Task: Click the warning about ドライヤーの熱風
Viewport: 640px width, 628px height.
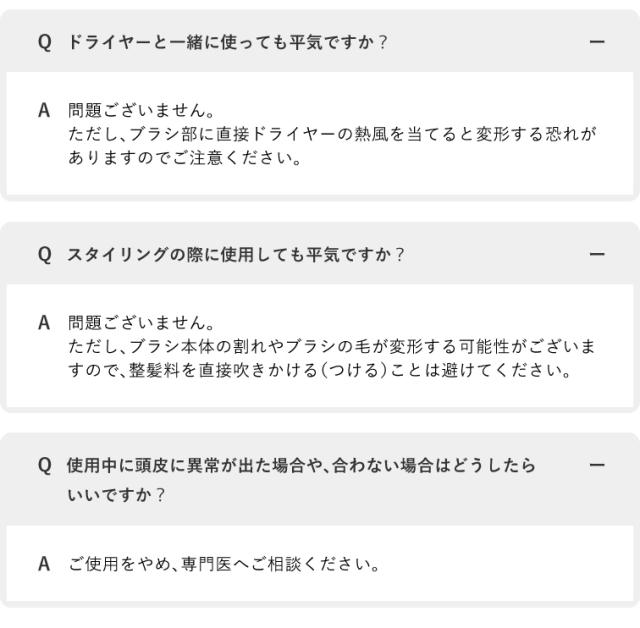Action: [x=332, y=135]
